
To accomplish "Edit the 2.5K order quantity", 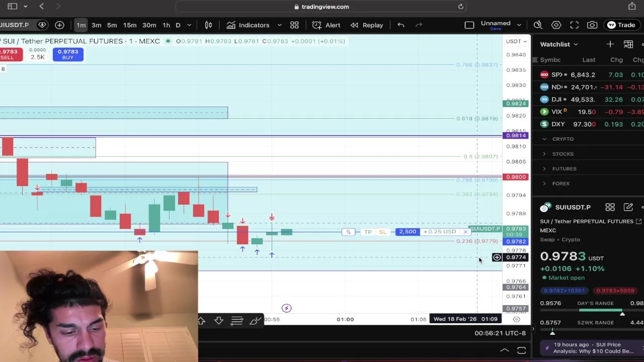I will [37, 57].
